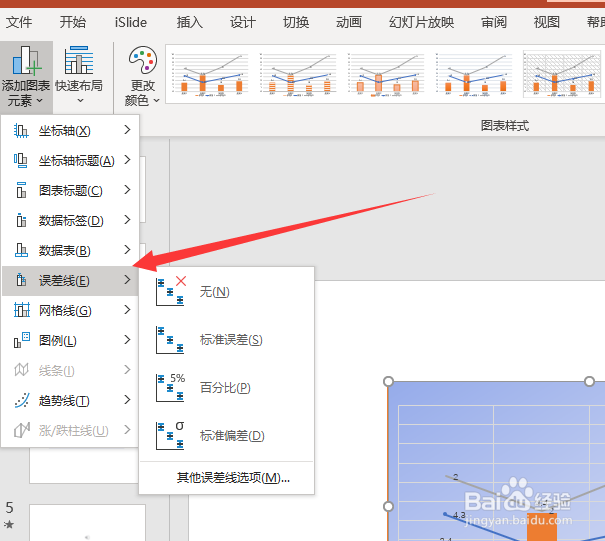Switch to the iSlide tab
The width and height of the screenshot is (605, 541).
(x=130, y=22)
